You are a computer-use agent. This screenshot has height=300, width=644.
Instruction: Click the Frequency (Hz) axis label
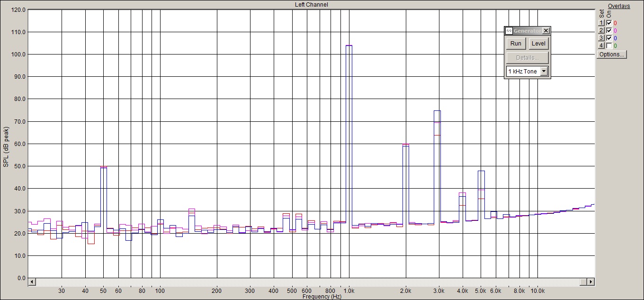point(322,297)
